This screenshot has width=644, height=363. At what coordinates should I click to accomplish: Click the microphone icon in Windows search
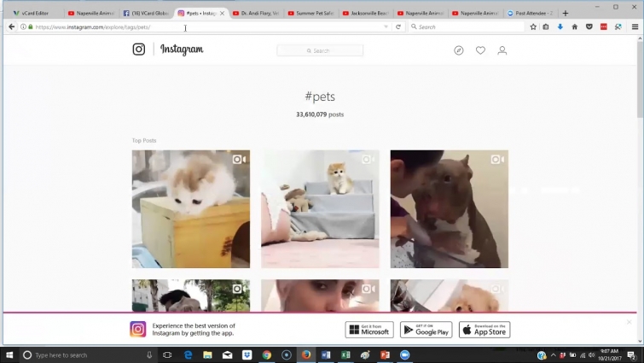pos(149,354)
